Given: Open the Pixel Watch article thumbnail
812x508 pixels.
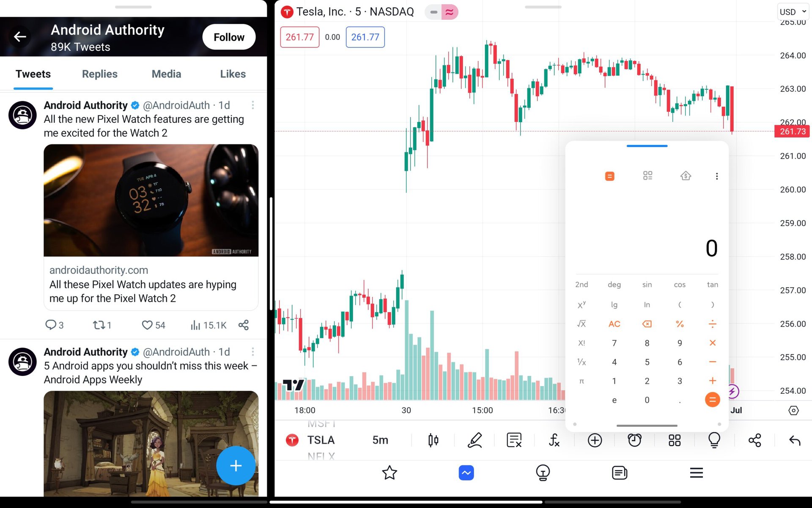Looking at the screenshot, I should point(151,200).
